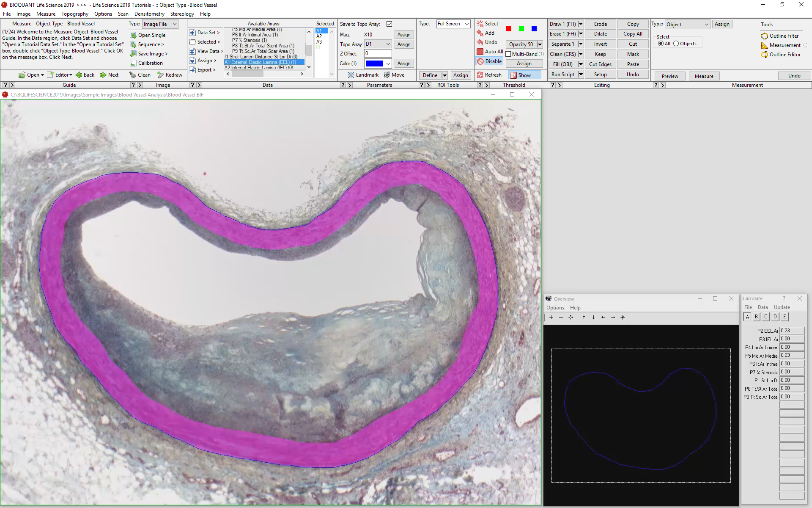Switch to Calculate tab B

756,317
